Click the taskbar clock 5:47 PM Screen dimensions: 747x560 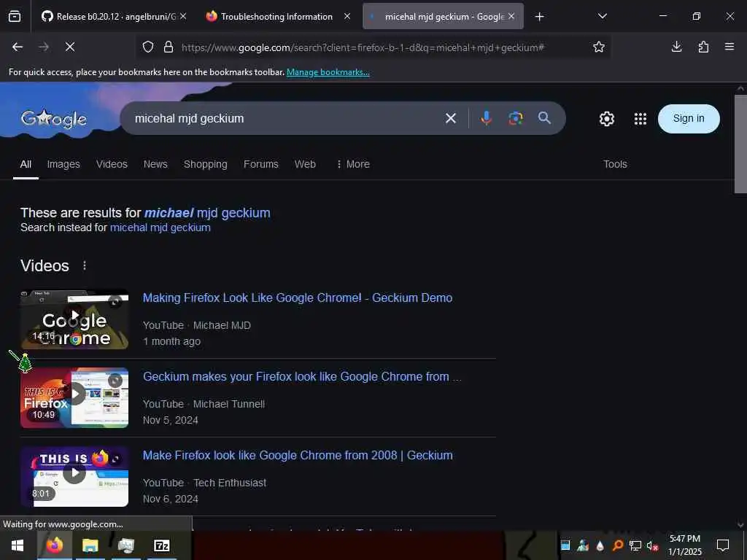click(x=684, y=545)
